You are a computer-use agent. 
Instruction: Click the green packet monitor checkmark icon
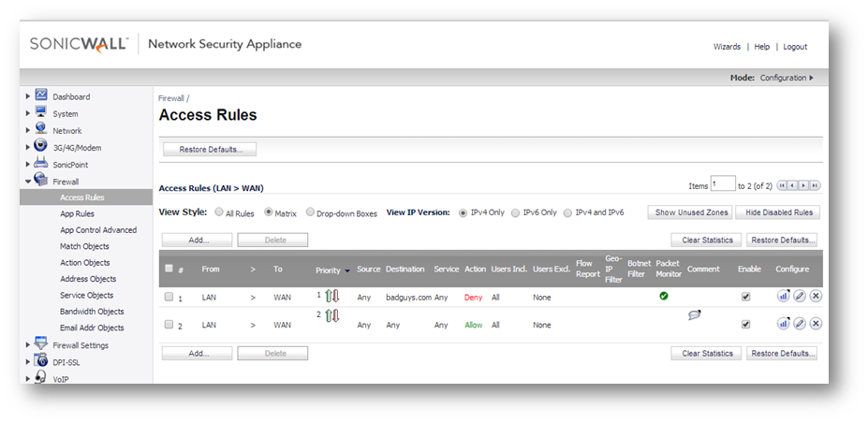tap(663, 296)
